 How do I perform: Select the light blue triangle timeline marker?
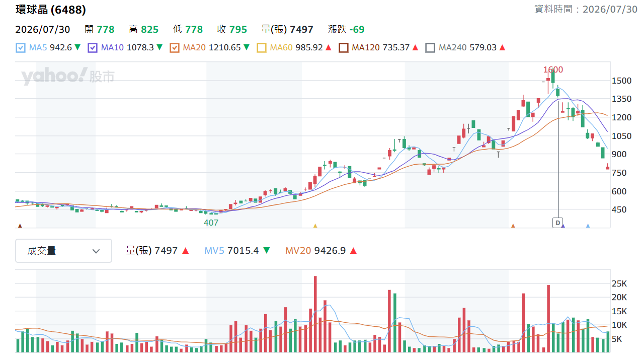pos(588,226)
